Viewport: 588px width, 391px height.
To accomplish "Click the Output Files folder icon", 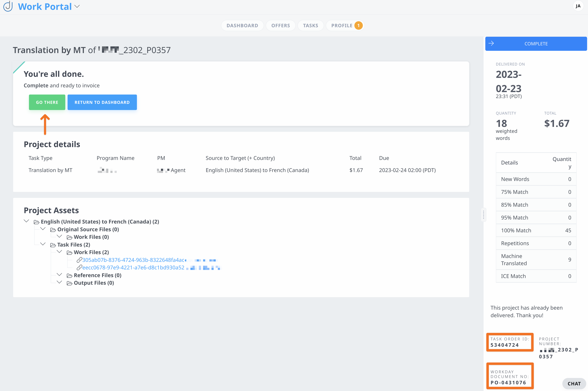I will click(70, 283).
